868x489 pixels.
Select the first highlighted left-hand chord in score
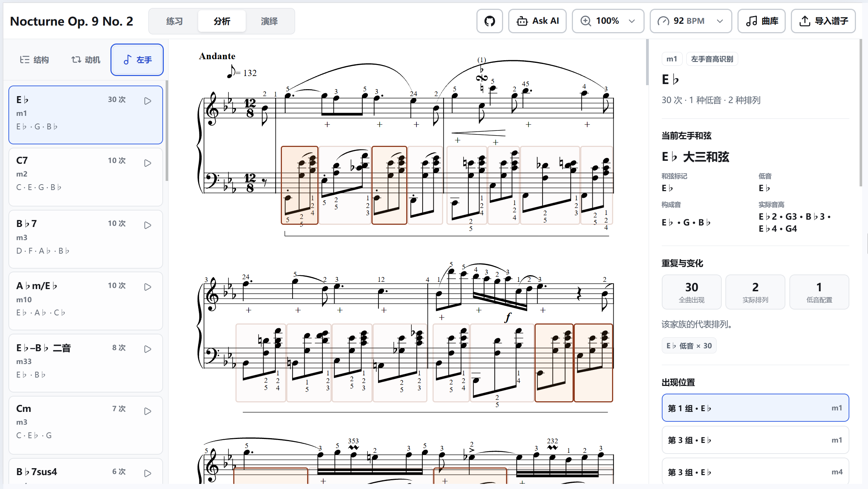[299, 185]
